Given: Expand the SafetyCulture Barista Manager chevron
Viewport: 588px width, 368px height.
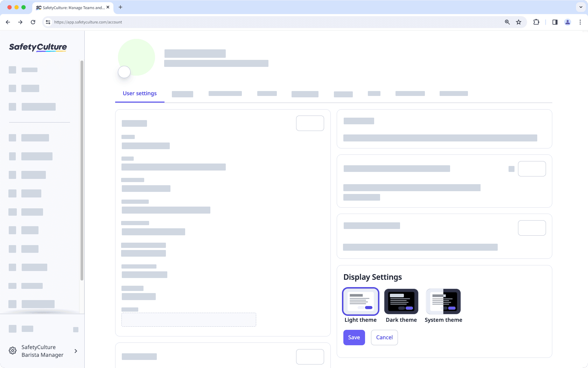Looking at the screenshot, I should (x=76, y=351).
